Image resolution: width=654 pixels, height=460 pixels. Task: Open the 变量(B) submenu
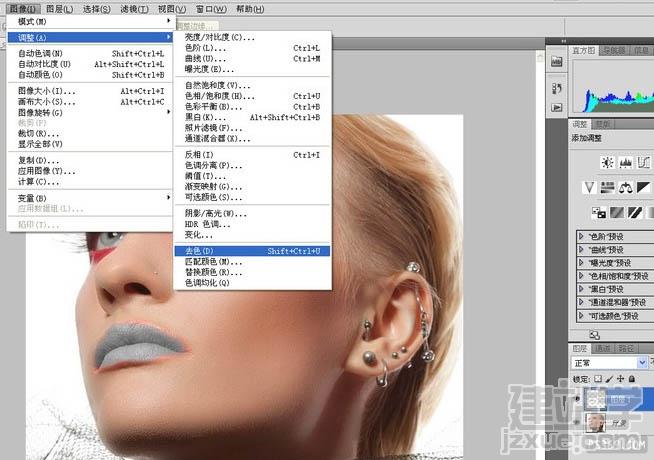click(x=90, y=198)
